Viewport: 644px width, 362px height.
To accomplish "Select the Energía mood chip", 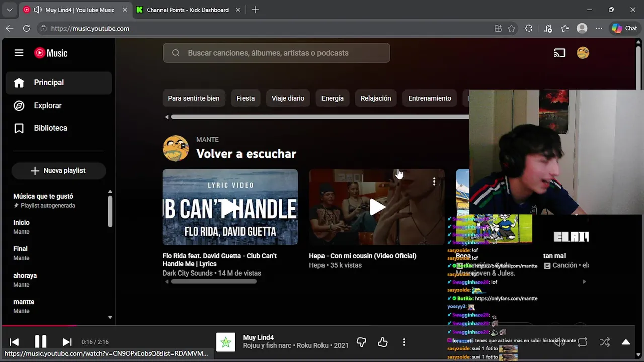I will tap(333, 98).
